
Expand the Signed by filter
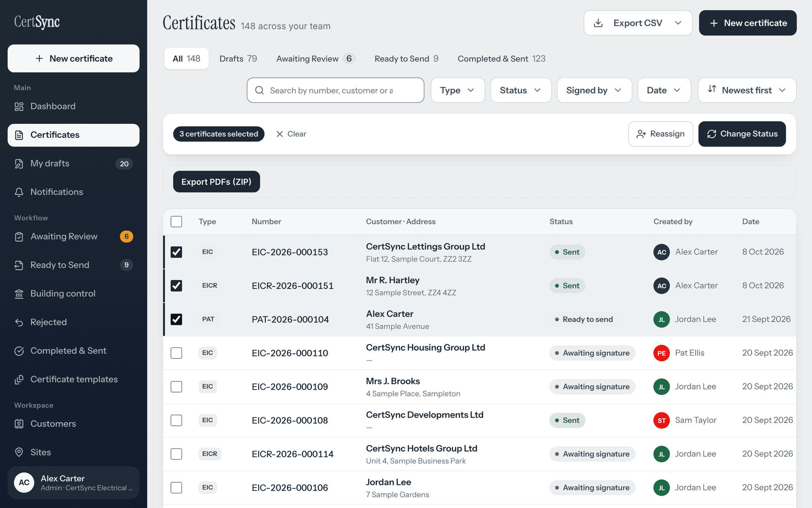pos(594,90)
